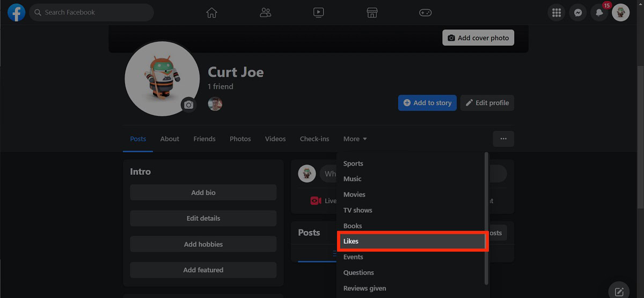Image resolution: width=644 pixels, height=298 pixels.
Task: Collapse the More dropdown tab
Action: [355, 139]
